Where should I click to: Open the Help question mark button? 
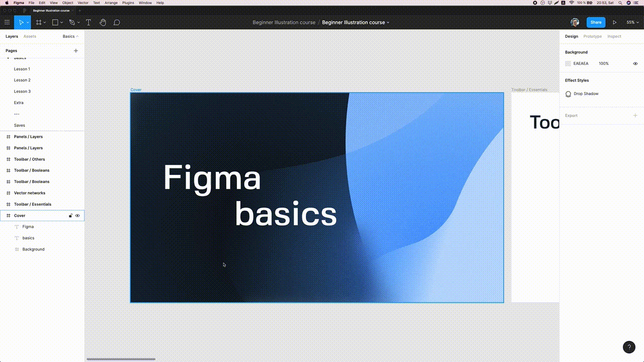click(629, 347)
